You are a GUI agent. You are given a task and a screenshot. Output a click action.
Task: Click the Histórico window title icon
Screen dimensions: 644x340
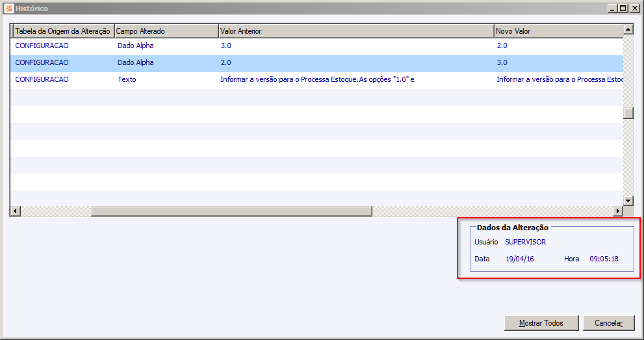coord(9,8)
